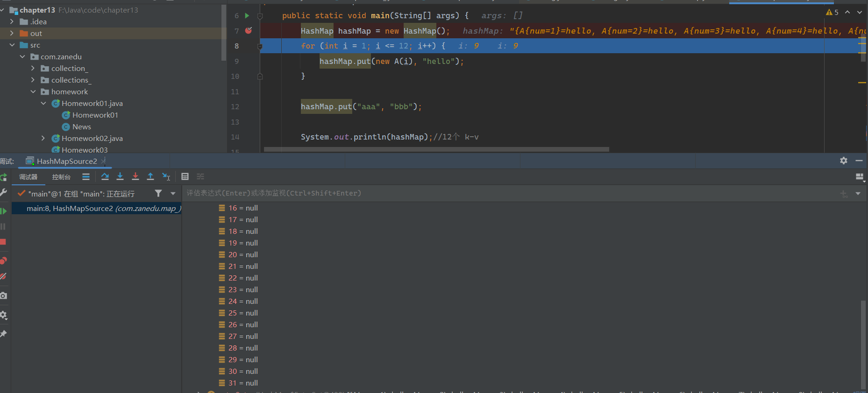The width and height of the screenshot is (868, 393).
Task: Hide the debug tool window
Action: point(859,161)
